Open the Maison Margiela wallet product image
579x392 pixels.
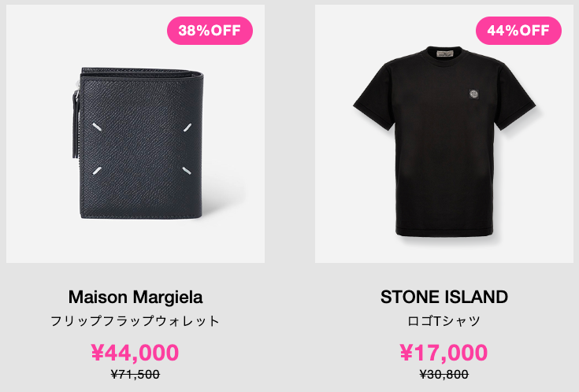click(x=135, y=134)
